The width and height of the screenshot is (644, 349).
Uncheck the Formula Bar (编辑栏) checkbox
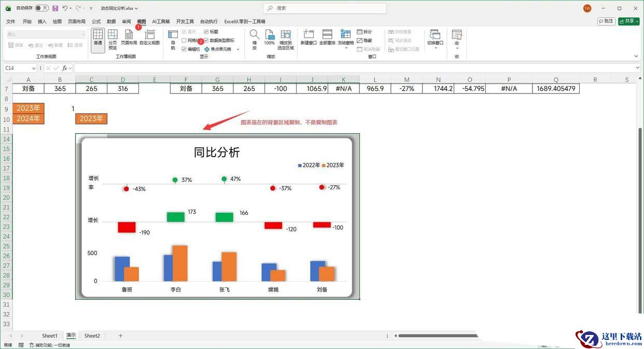(x=184, y=49)
